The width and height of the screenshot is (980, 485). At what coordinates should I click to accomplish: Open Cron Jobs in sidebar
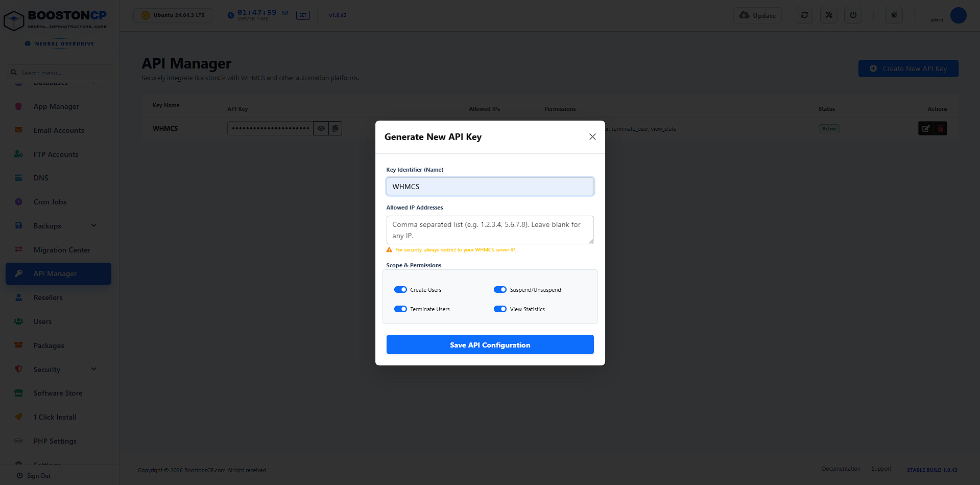click(50, 202)
